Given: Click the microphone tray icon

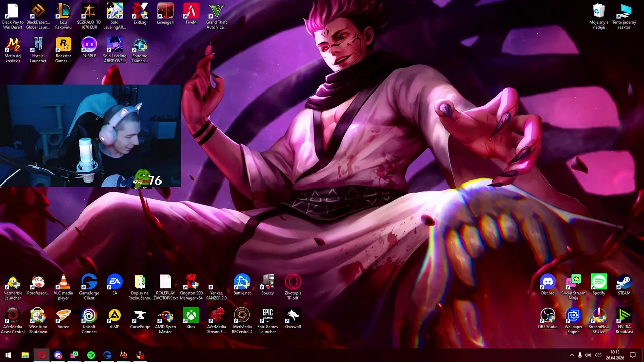Looking at the screenshot, I should click(x=580, y=355).
